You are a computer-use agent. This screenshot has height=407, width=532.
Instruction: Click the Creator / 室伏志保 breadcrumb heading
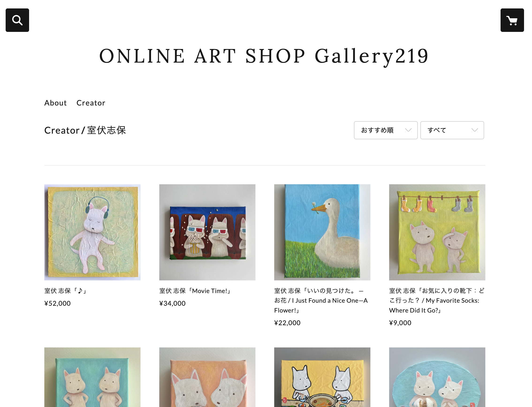click(85, 130)
